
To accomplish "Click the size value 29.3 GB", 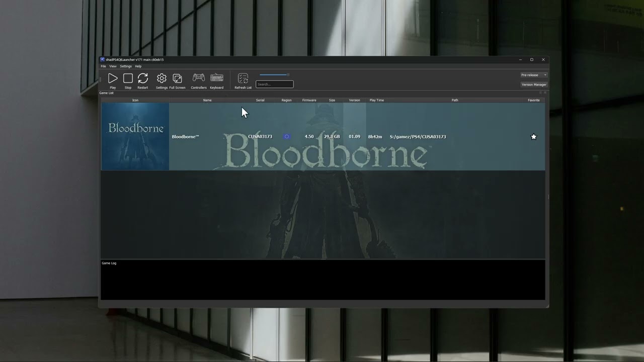I will pyautogui.click(x=332, y=137).
